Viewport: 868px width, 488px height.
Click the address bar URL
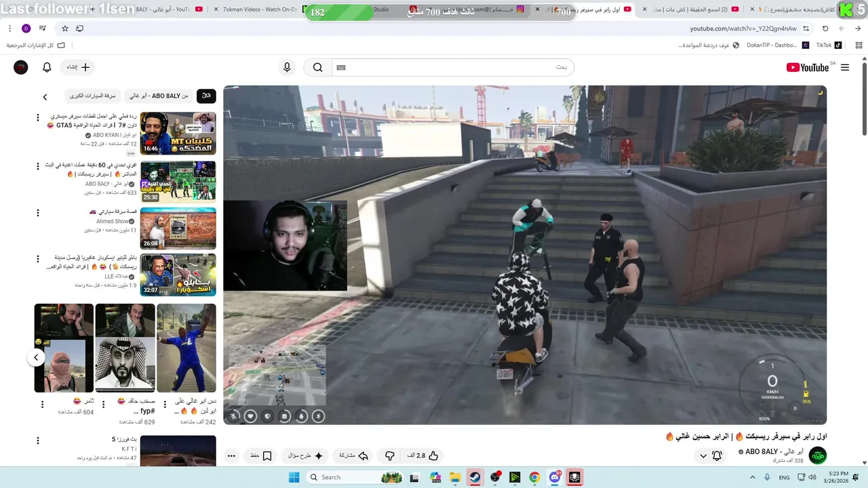[743, 28]
